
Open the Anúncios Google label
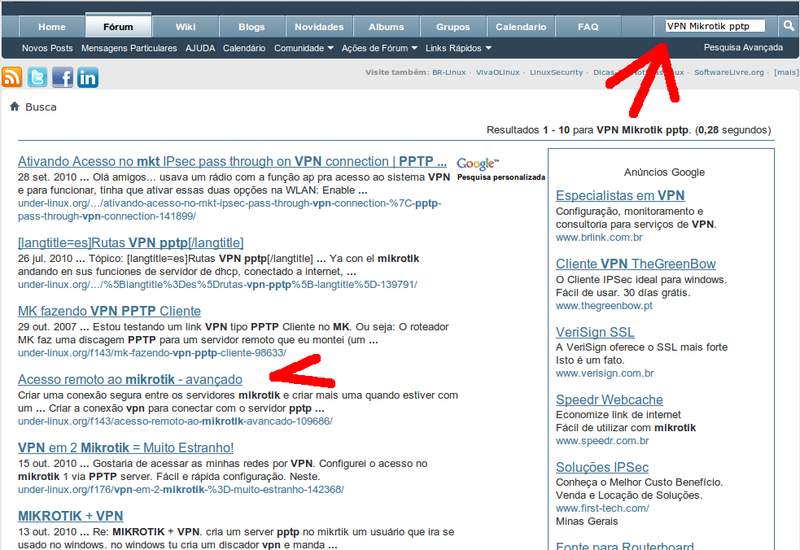[x=664, y=172]
